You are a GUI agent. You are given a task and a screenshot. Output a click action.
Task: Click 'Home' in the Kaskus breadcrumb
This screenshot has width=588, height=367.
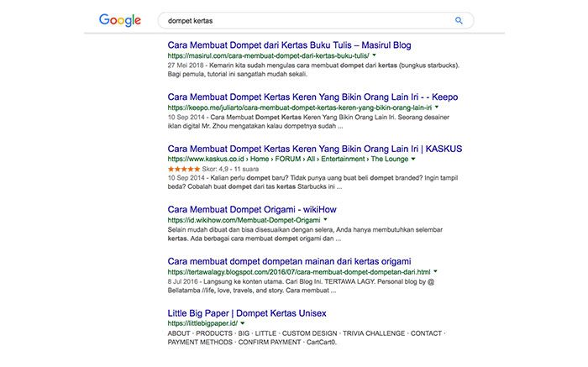click(x=260, y=159)
